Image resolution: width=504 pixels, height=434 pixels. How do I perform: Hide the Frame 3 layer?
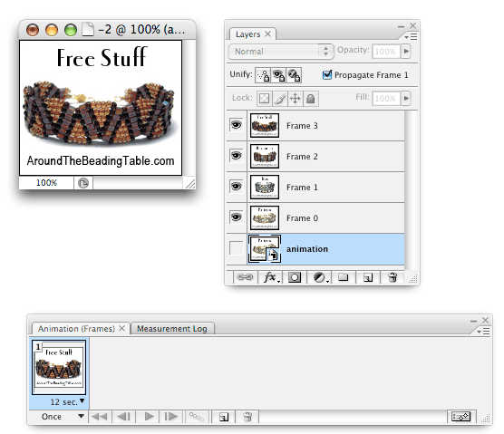(237, 125)
